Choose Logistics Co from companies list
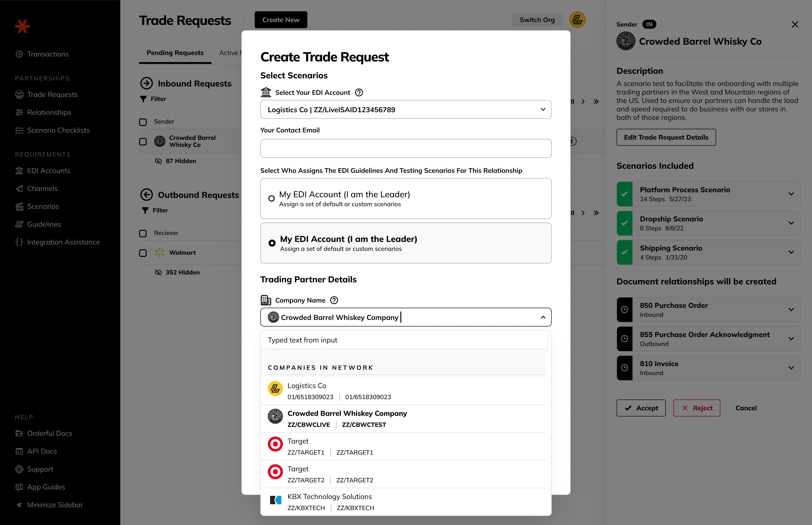The image size is (812, 525). click(x=403, y=391)
